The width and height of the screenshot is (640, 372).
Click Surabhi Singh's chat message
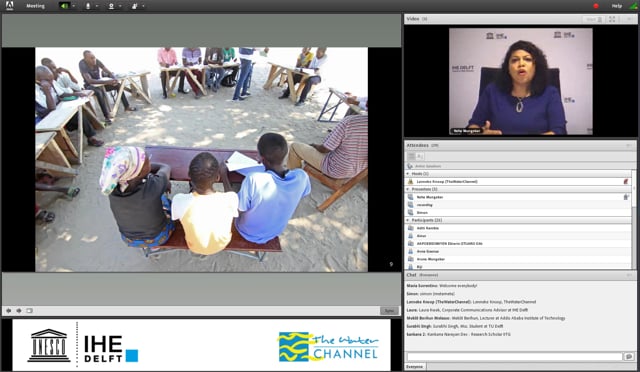[455, 326]
